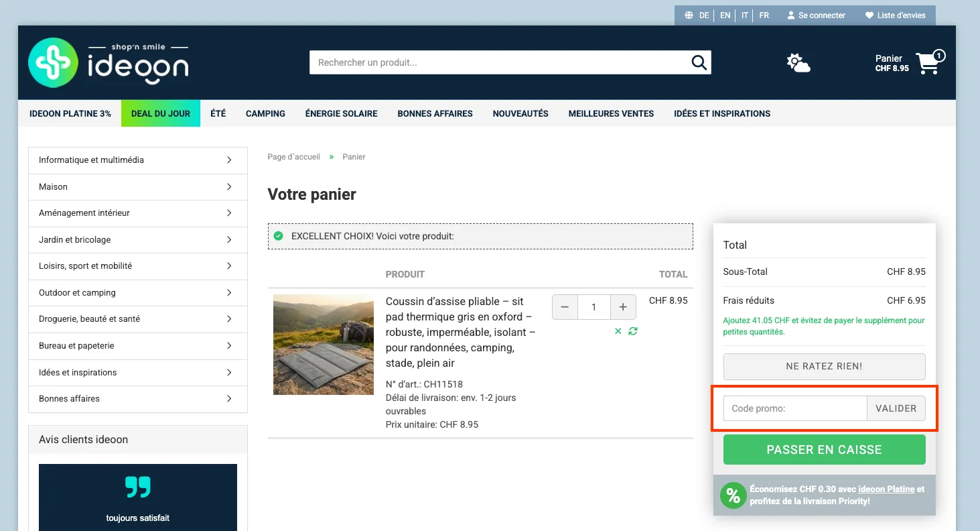Switch language to IT
Viewport: 980px width, 531px height.
pos(745,15)
